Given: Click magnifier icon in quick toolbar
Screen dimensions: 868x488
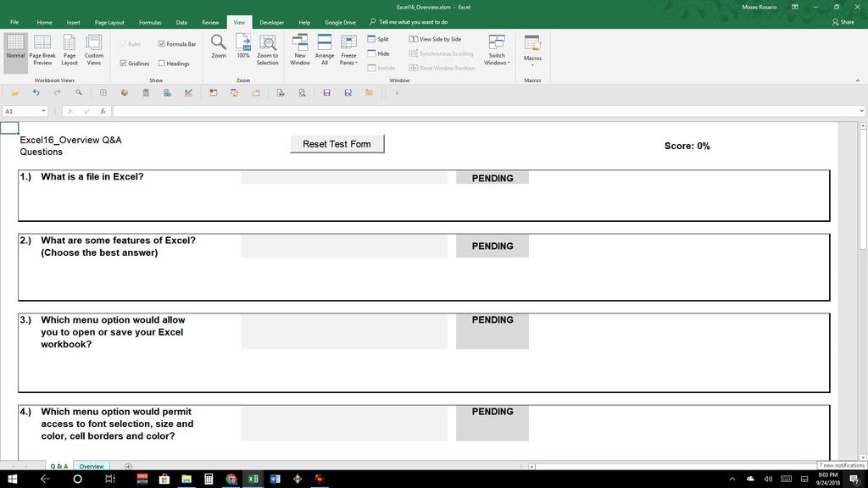Looking at the screenshot, I should (79, 93).
